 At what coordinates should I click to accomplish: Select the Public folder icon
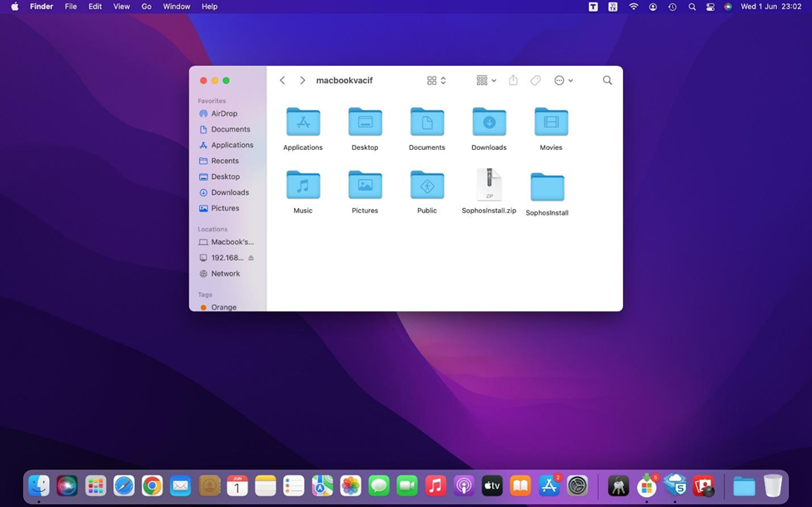coord(427,185)
